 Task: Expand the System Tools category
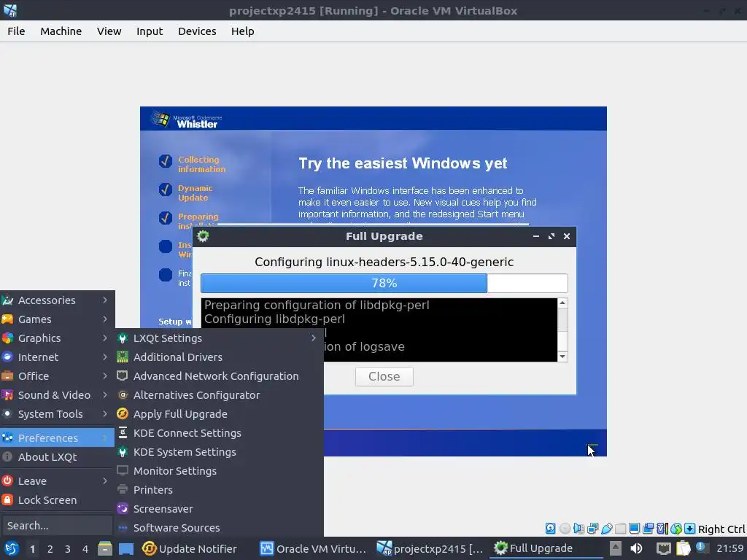coord(57,414)
